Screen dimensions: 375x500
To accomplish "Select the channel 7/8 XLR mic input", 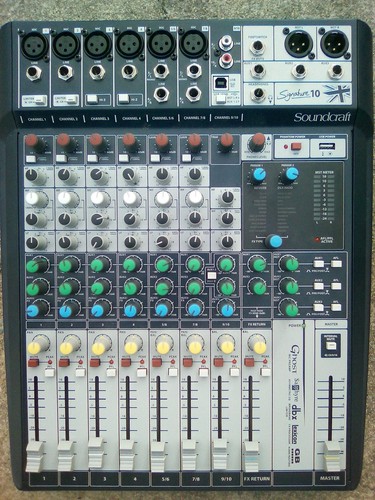I will tap(193, 43).
